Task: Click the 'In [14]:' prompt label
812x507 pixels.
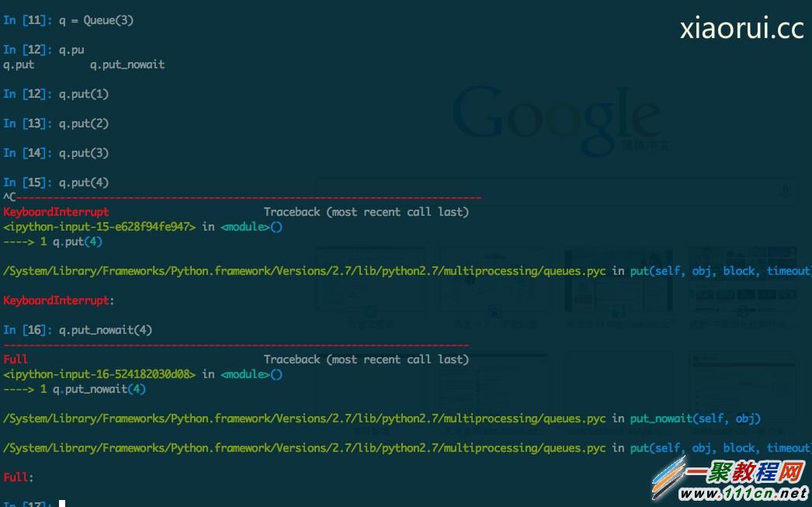Action: (x=27, y=153)
